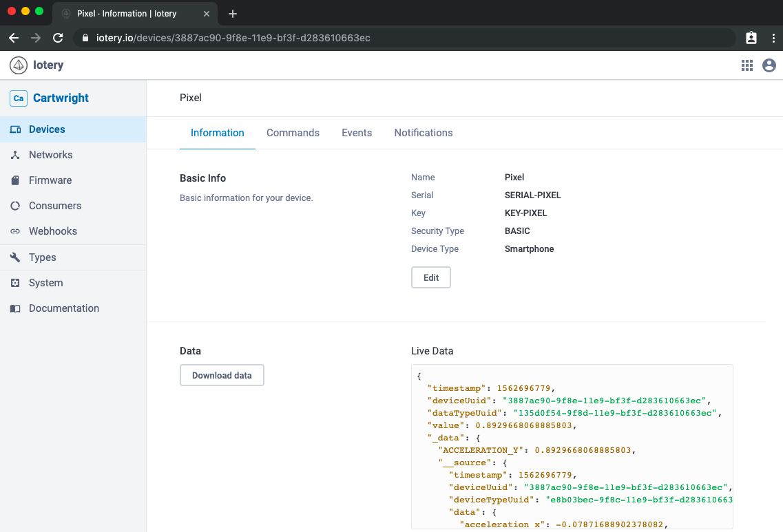Open the Events tab

pos(357,133)
